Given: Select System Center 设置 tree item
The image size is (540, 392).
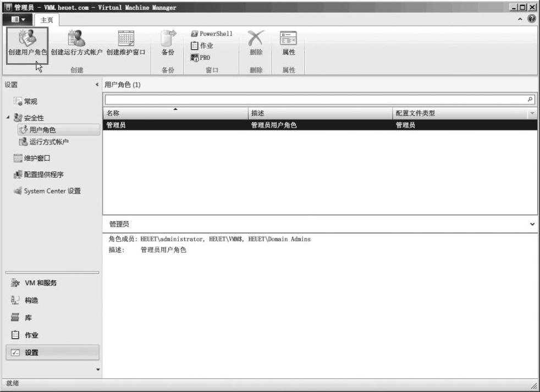Looking at the screenshot, I should point(47,191).
